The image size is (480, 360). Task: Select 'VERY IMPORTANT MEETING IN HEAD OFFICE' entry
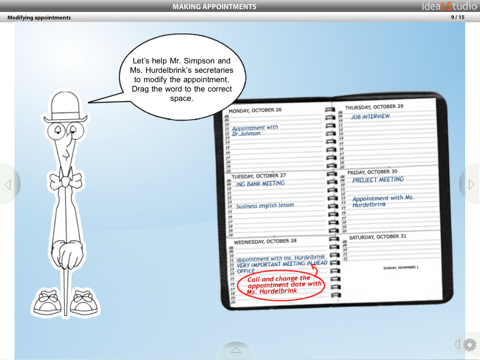tap(282, 267)
